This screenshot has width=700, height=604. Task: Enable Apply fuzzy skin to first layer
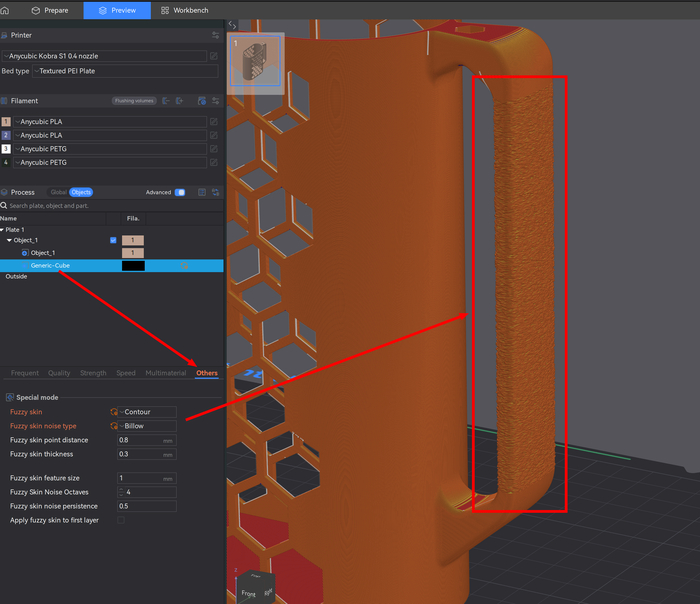click(x=121, y=520)
